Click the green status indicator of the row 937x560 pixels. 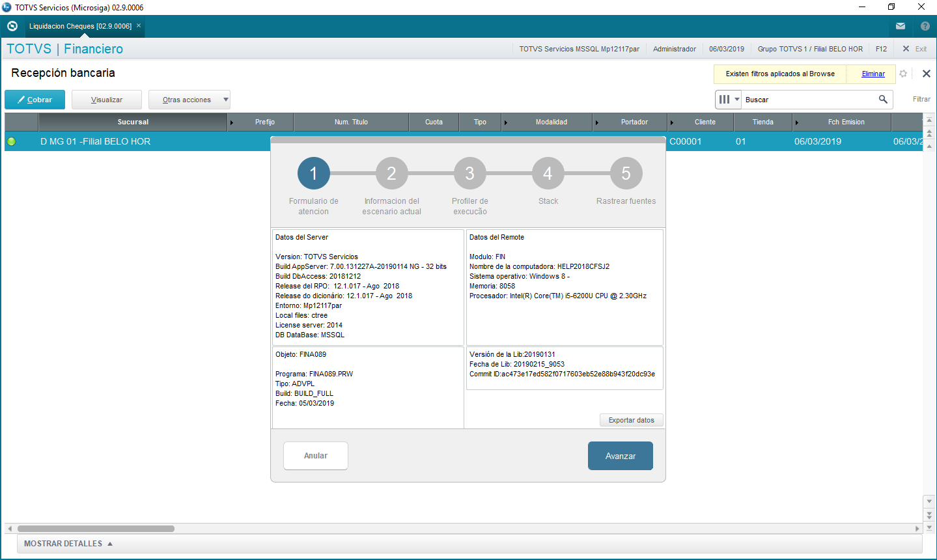pyautogui.click(x=11, y=141)
